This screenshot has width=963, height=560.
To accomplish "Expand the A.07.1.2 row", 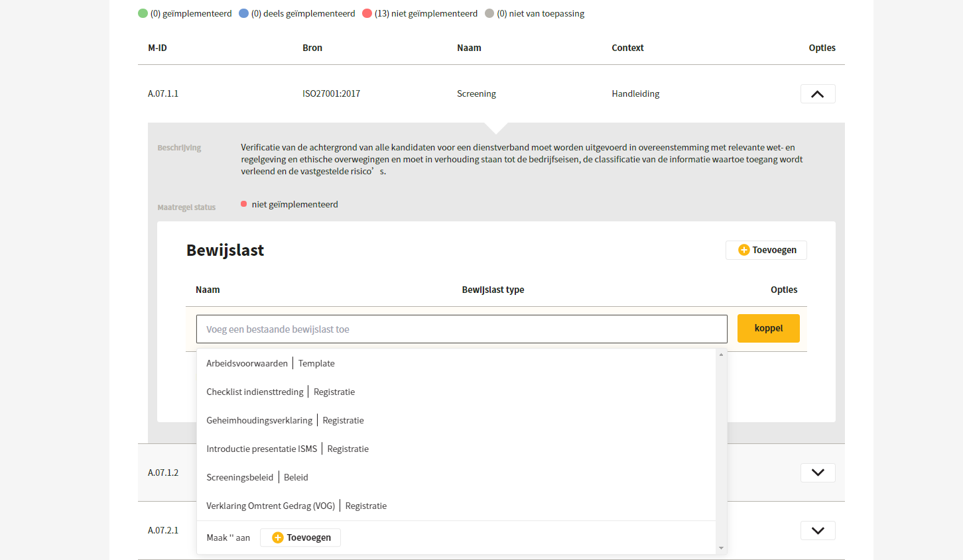I will click(818, 473).
